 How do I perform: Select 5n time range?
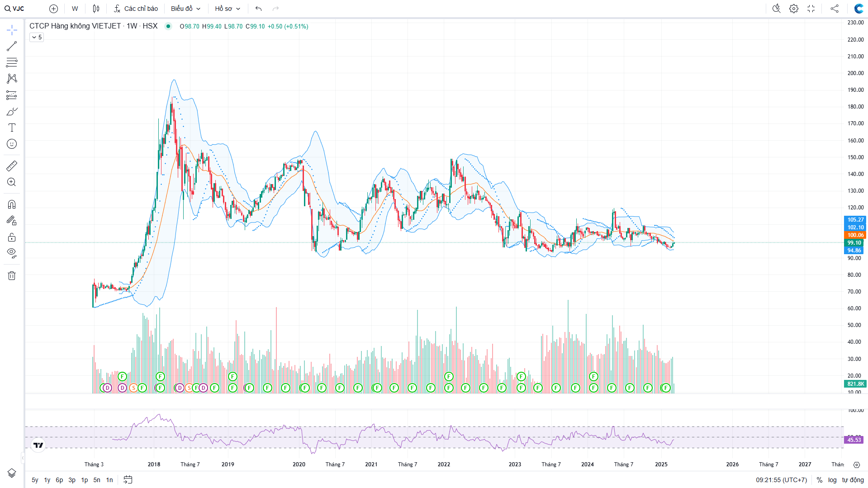(x=97, y=480)
